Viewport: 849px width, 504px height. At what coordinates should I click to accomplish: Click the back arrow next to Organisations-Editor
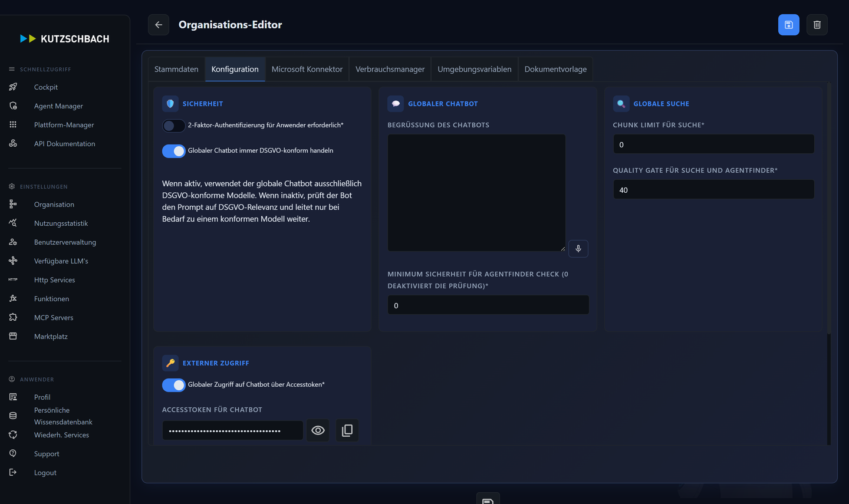coord(159,25)
